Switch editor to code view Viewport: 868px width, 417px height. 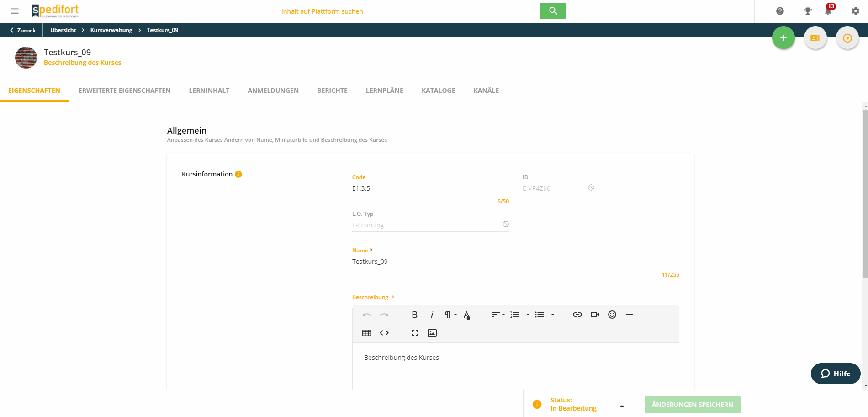tap(384, 333)
